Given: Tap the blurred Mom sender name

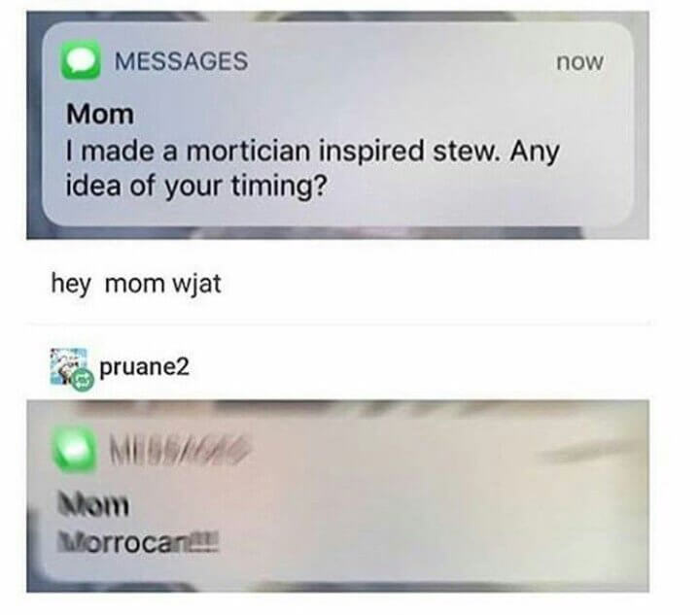Looking at the screenshot, I should tap(93, 505).
